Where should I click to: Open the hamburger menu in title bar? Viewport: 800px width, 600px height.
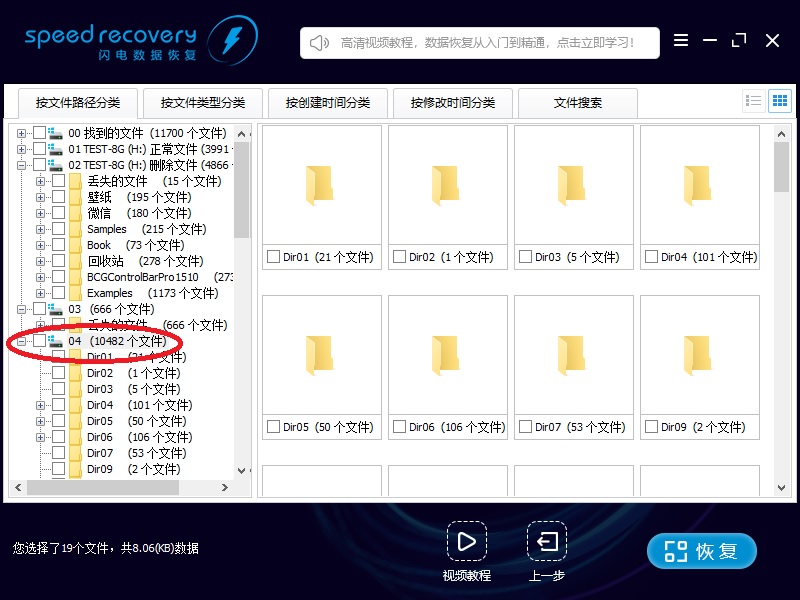[x=682, y=40]
